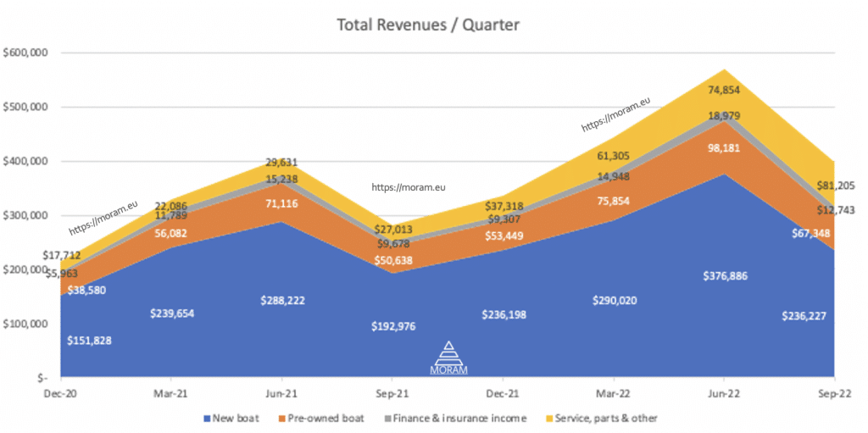
Task: Select the $151,828 data label
Action: coord(89,341)
